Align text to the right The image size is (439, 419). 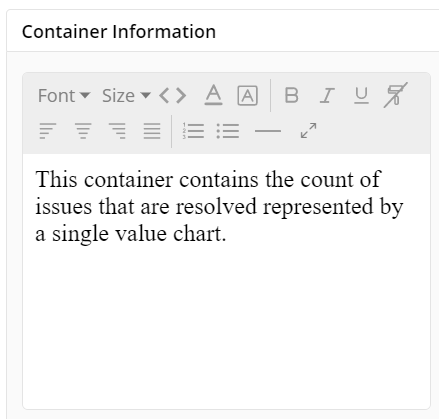point(117,131)
